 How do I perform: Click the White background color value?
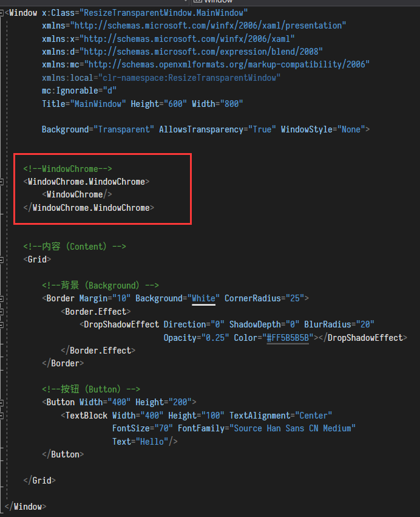(x=203, y=298)
